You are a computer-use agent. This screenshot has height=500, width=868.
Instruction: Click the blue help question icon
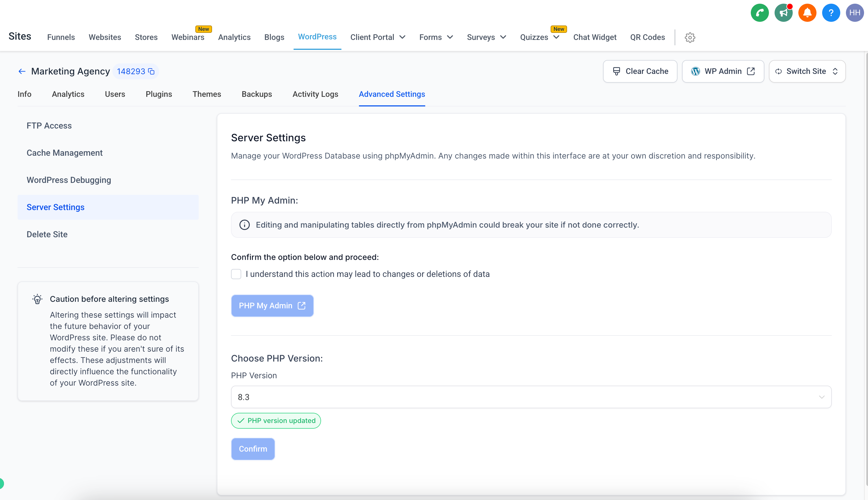(831, 13)
